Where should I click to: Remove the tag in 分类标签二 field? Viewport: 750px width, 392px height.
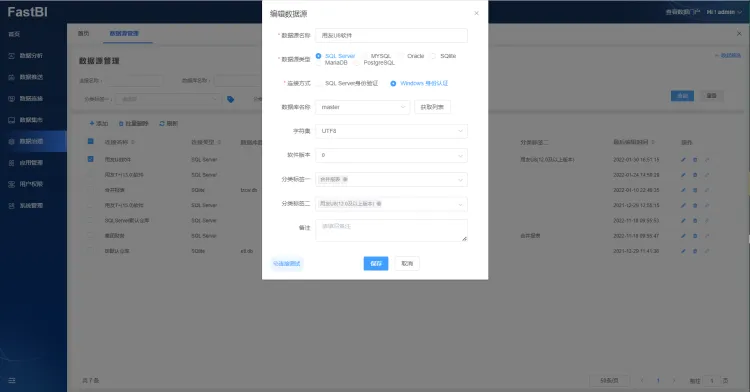(379, 204)
